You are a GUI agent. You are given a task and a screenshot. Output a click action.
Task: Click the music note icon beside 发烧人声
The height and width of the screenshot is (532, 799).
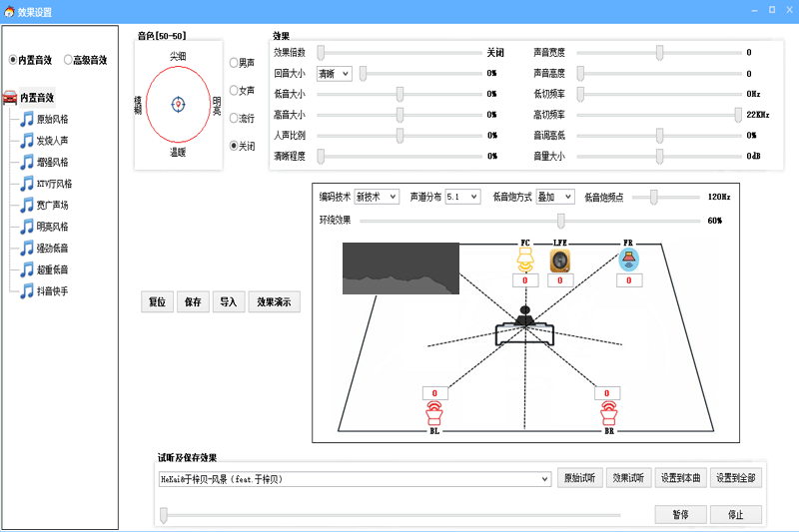27,141
